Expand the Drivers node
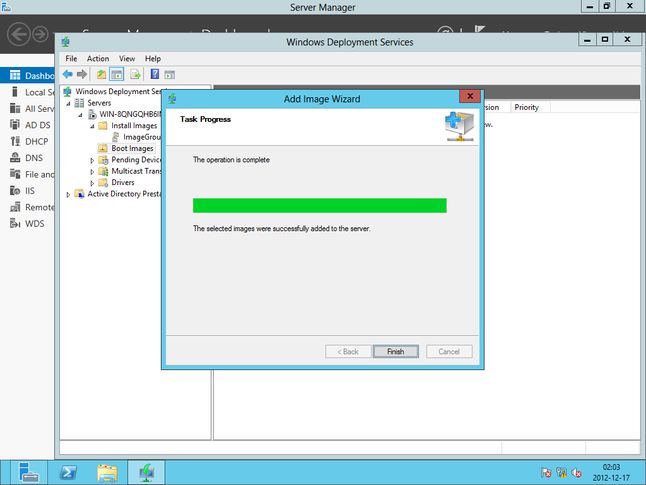This screenshot has height=485, width=646. (x=92, y=183)
